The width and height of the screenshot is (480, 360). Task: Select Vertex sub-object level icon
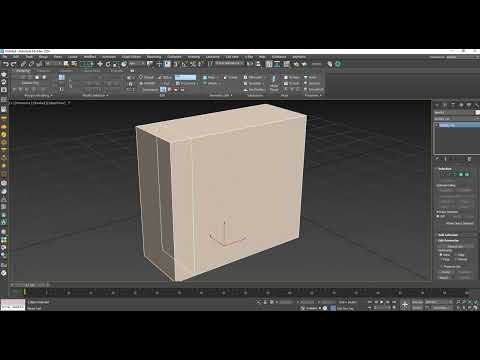pyautogui.click(x=442, y=174)
